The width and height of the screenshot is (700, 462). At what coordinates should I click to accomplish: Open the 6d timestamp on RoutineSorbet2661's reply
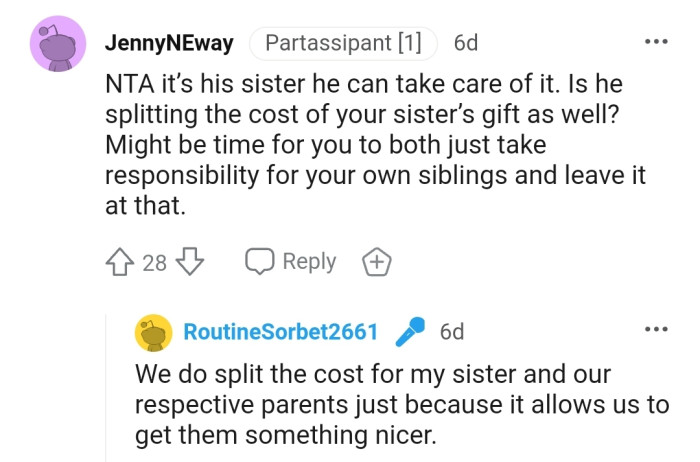[x=452, y=333]
